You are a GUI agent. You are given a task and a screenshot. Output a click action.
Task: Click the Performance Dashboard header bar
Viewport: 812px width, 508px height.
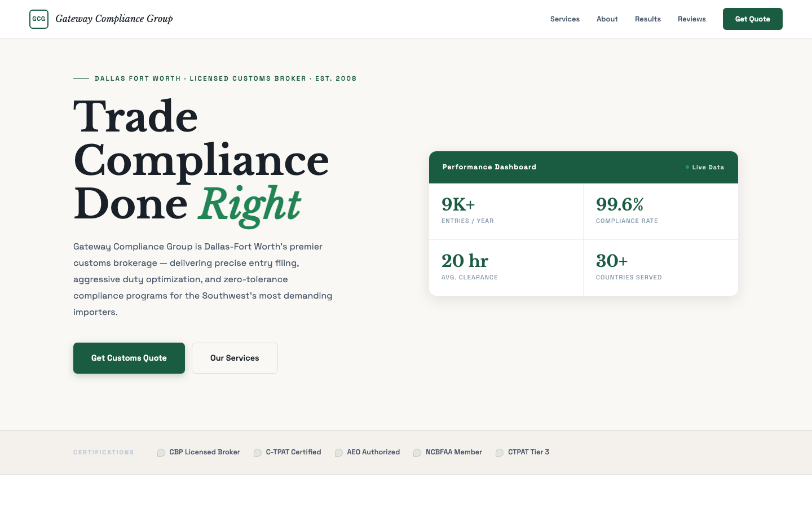point(584,167)
